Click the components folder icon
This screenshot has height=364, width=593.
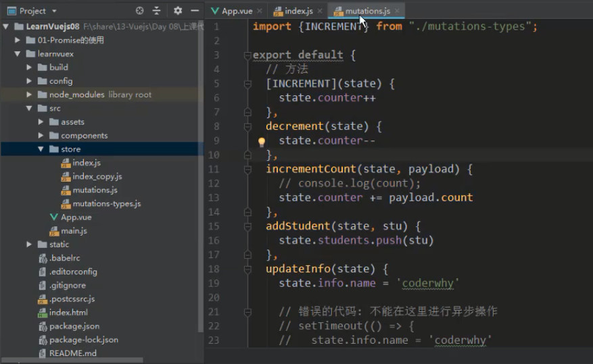[x=54, y=135]
